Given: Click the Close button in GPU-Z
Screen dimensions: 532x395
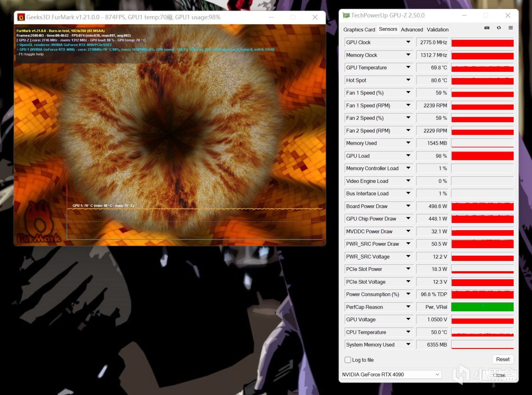Looking at the screenshot, I should tap(499, 375).
